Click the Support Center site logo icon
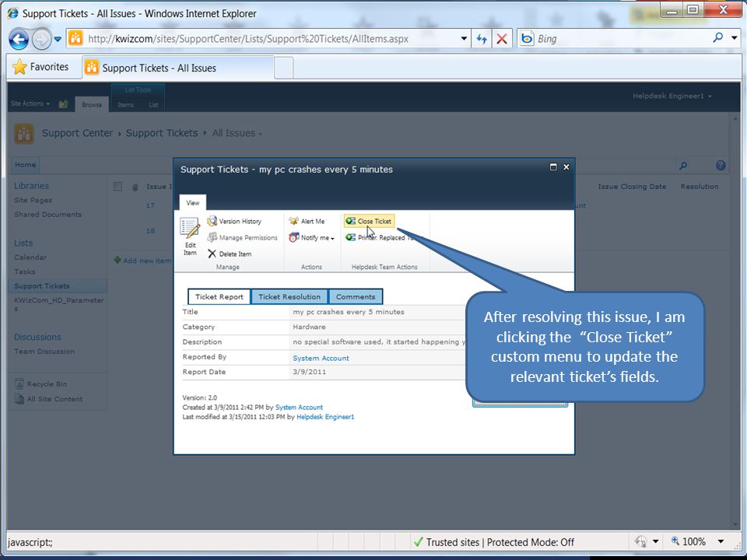The image size is (747, 560). (24, 133)
